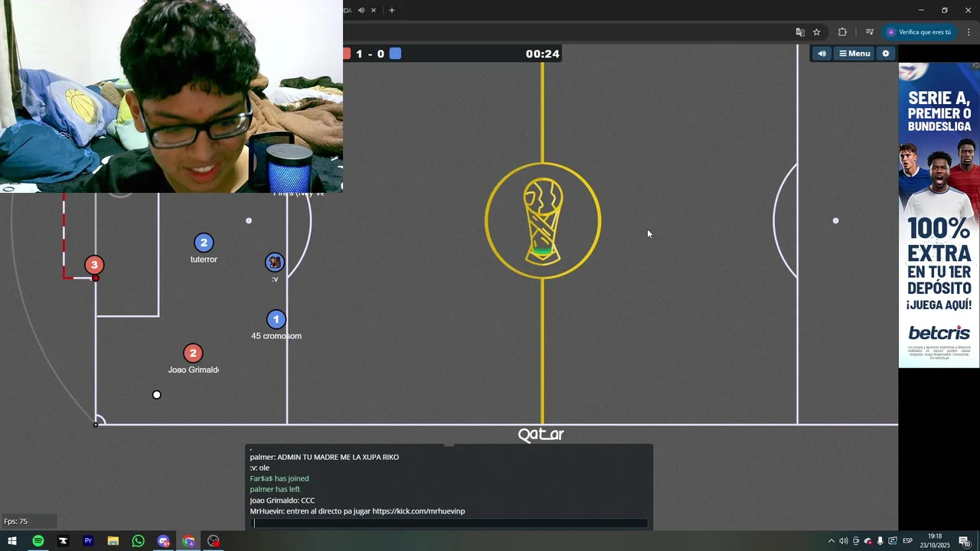
Task: Click the blue team score indicator
Action: (x=395, y=54)
